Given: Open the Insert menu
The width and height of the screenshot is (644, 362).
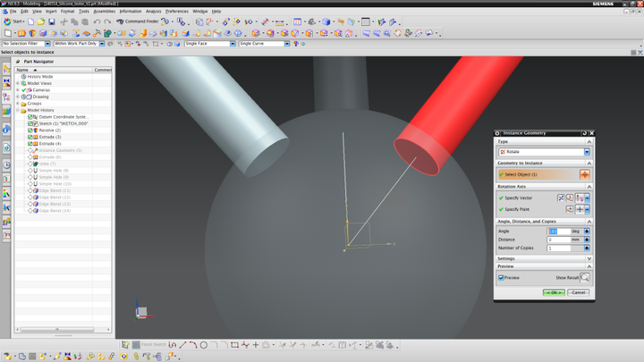Looking at the screenshot, I should (51, 12).
